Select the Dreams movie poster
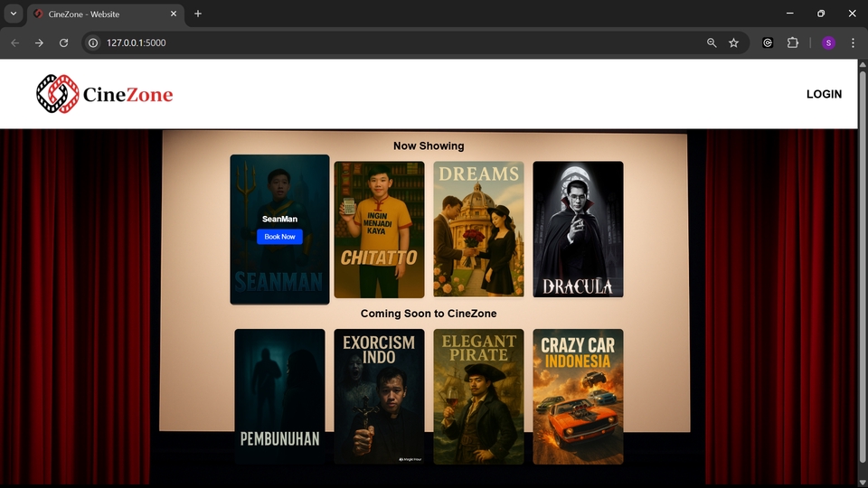The image size is (868, 488). (x=478, y=230)
